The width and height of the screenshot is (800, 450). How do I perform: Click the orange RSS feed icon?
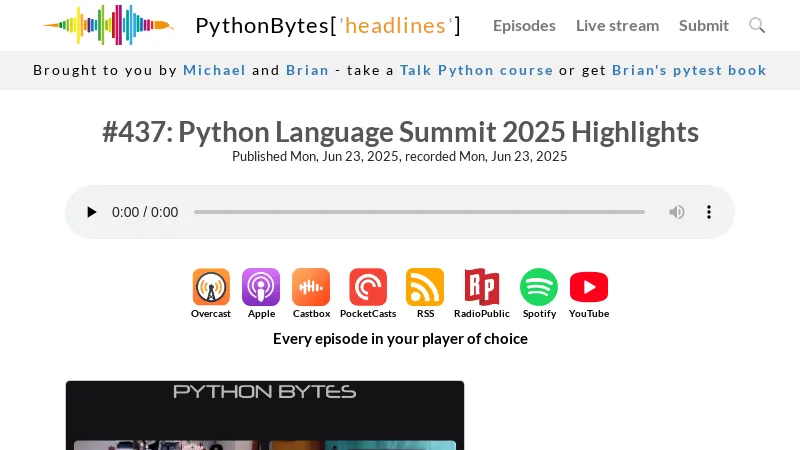point(425,287)
